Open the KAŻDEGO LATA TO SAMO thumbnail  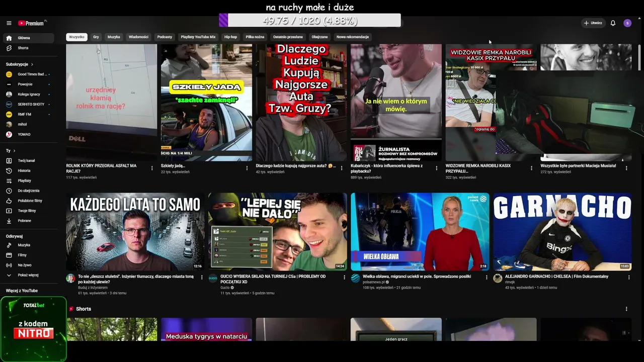(x=135, y=232)
